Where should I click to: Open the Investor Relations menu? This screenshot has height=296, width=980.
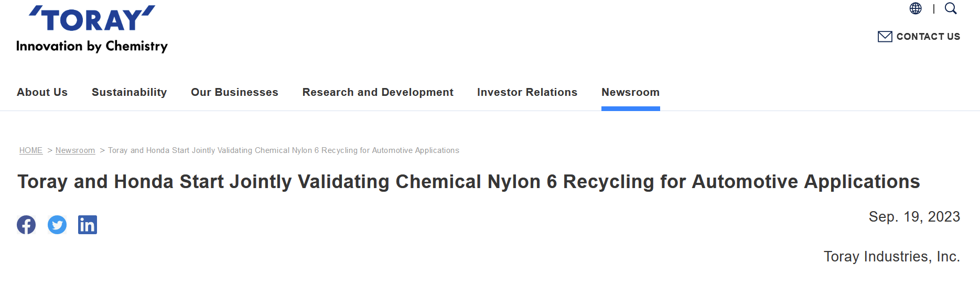[527, 92]
